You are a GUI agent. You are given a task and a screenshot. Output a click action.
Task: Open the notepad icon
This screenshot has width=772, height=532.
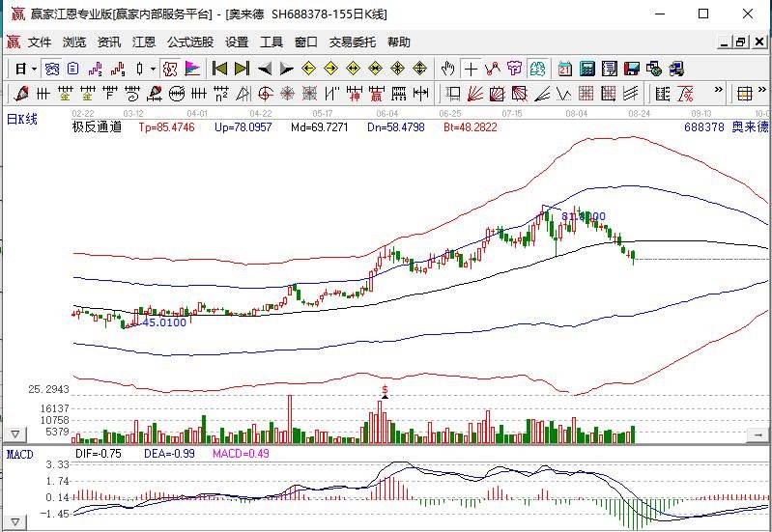609,69
